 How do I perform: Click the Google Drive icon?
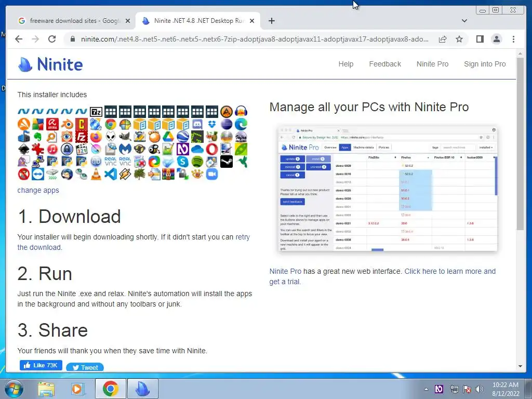[168, 137]
